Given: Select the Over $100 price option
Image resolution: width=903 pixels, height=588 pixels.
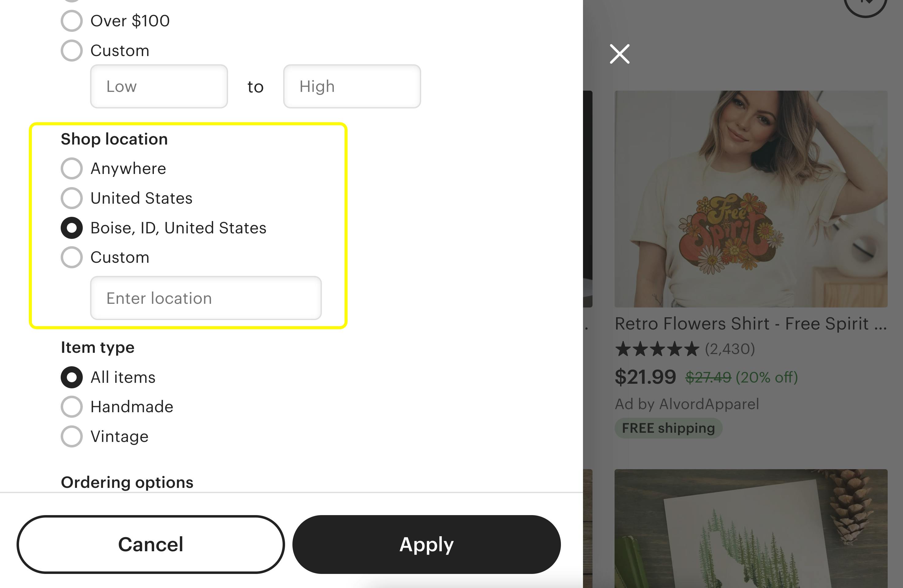Looking at the screenshot, I should coord(71,21).
